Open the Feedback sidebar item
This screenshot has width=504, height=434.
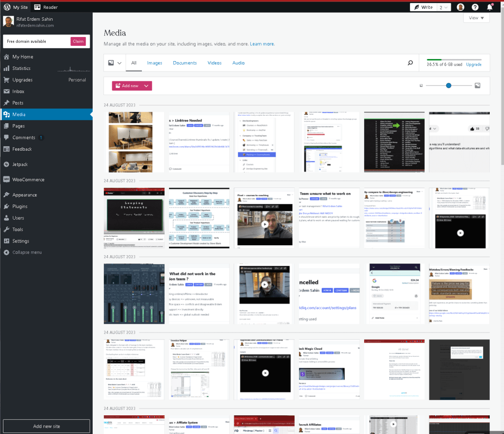click(x=46, y=149)
